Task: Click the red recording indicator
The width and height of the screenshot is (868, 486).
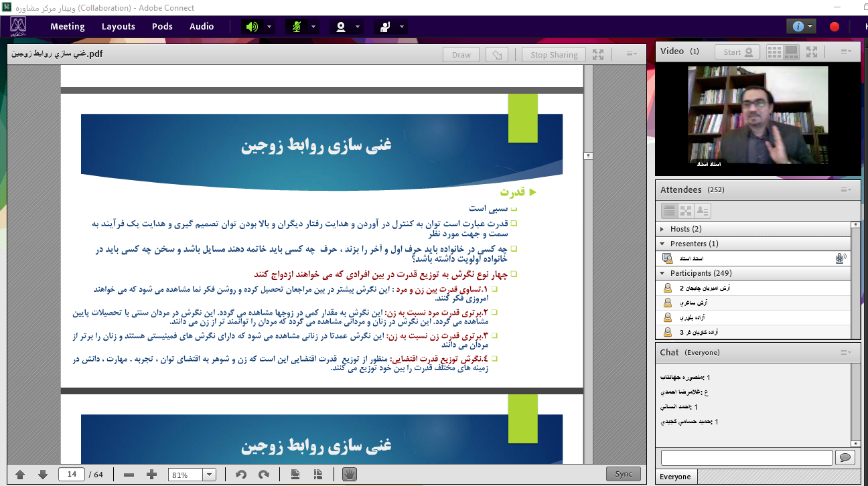Action: 835,27
